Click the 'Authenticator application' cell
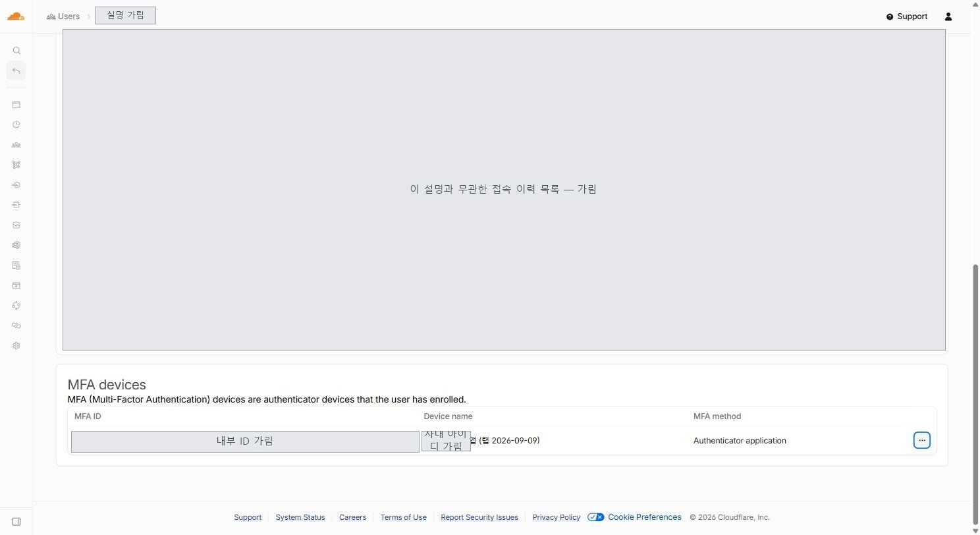The image size is (980, 535). [x=740, y=441]
